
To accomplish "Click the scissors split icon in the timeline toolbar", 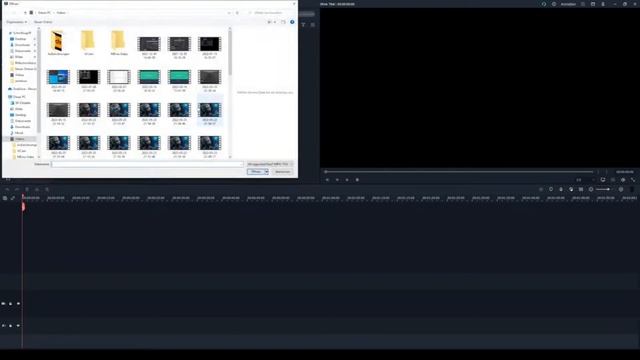I will pyautogui.click(x=37, y=189).
